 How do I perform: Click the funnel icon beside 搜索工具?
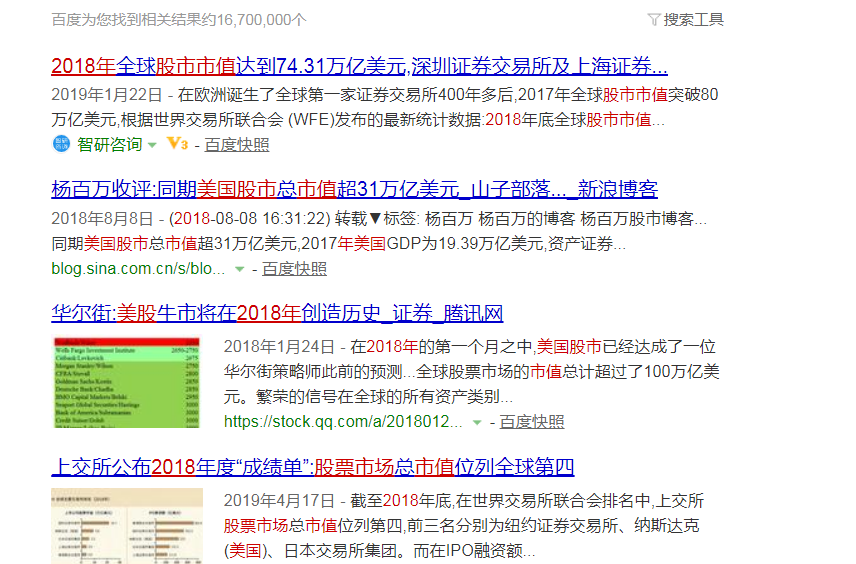[x=654, y=20]
